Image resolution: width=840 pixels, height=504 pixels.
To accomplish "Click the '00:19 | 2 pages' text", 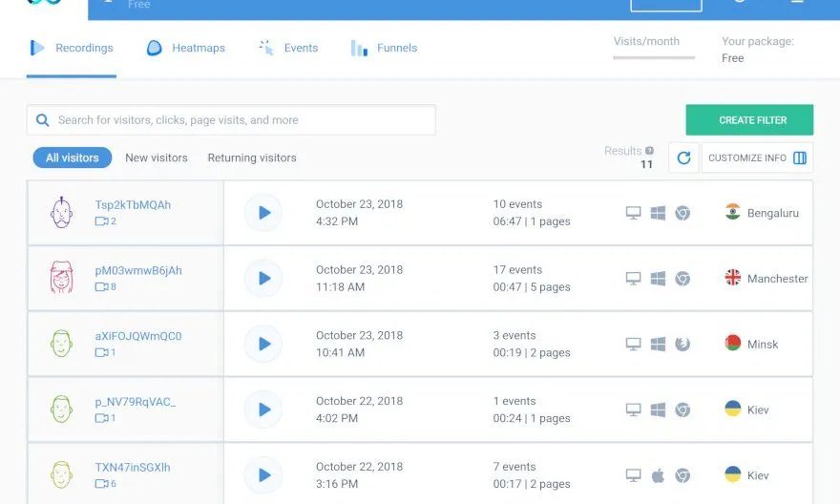I will click(532, 353).
